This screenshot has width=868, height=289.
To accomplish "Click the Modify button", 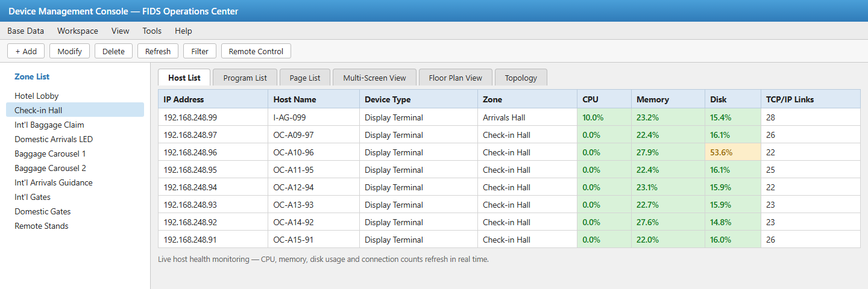I will [x=69, y=51].
